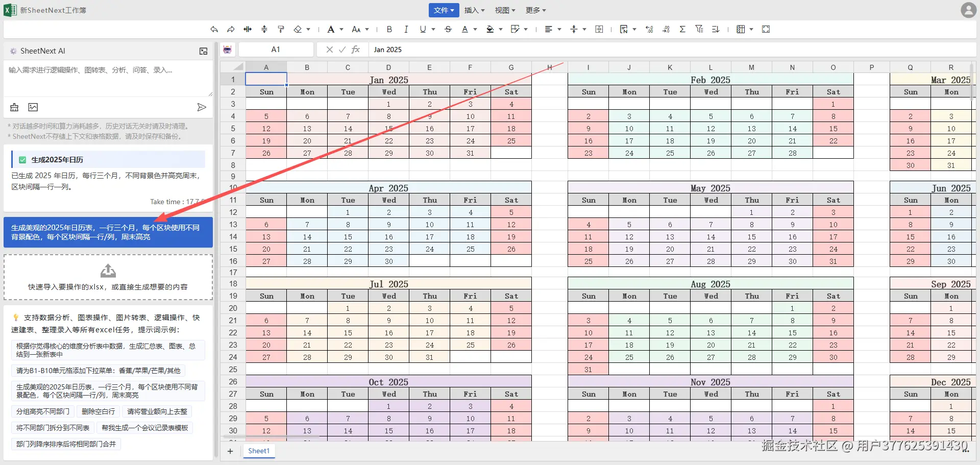Screen dimensions: 980x465
Task: Click the confirm checkmark in the formula bar
Action: point(342,50)
